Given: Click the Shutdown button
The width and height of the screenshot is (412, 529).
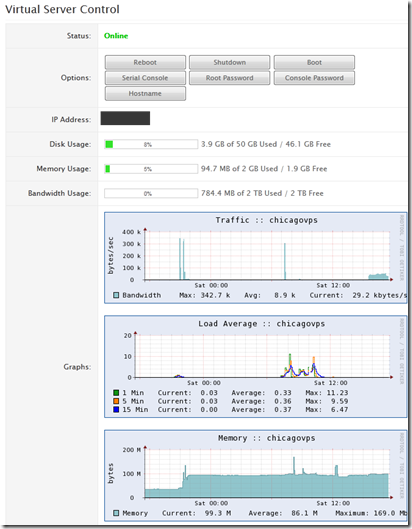Looking at the screenshot, I should coord(229,62).
